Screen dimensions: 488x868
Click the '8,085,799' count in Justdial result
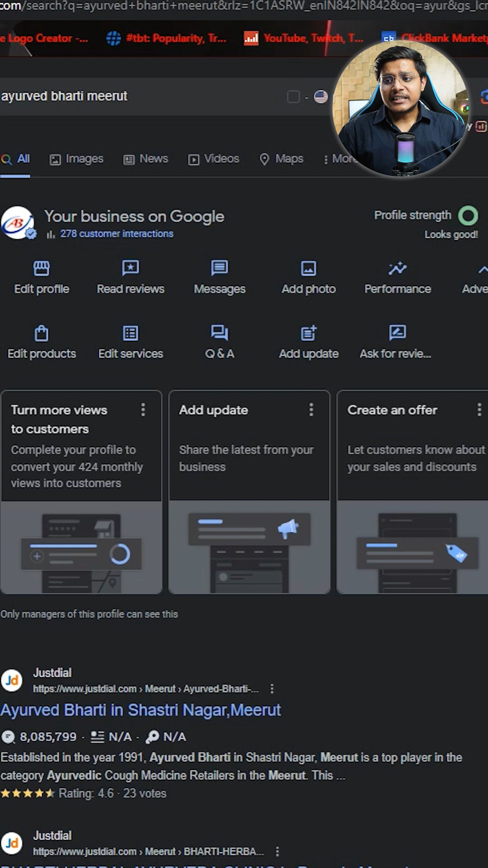click(48, 737)
